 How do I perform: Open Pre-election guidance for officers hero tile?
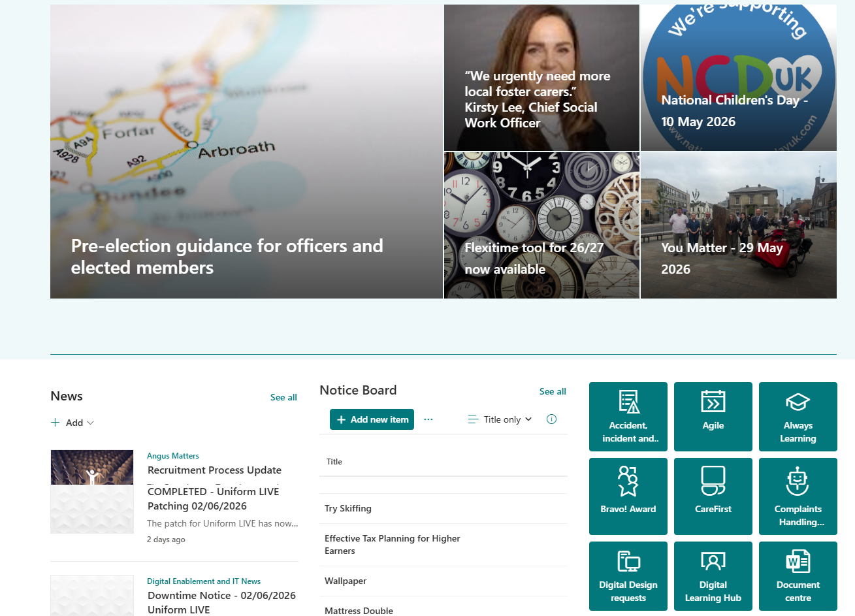click(x=246, y=152)
